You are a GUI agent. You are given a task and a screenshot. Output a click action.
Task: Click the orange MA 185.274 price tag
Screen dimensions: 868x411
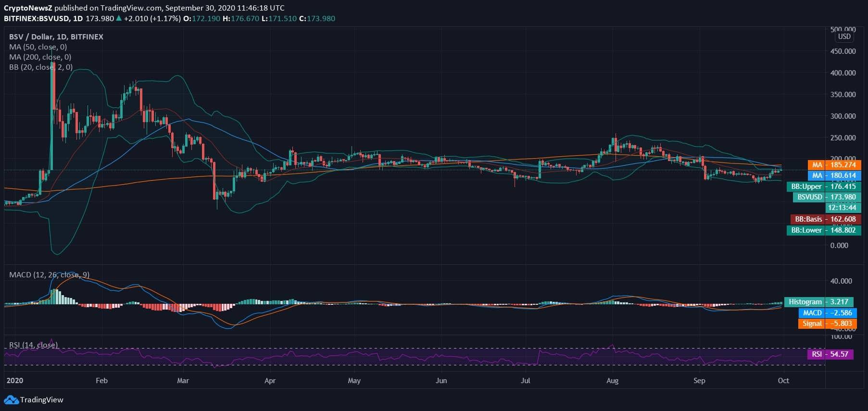pos(834,165)
